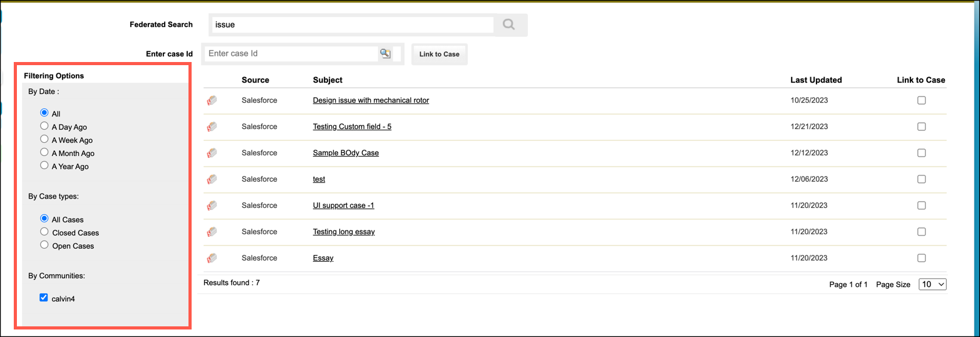980x337 pixels.
Task: Click the icon beside Testing long essay
Action: [x=212, y=232]
